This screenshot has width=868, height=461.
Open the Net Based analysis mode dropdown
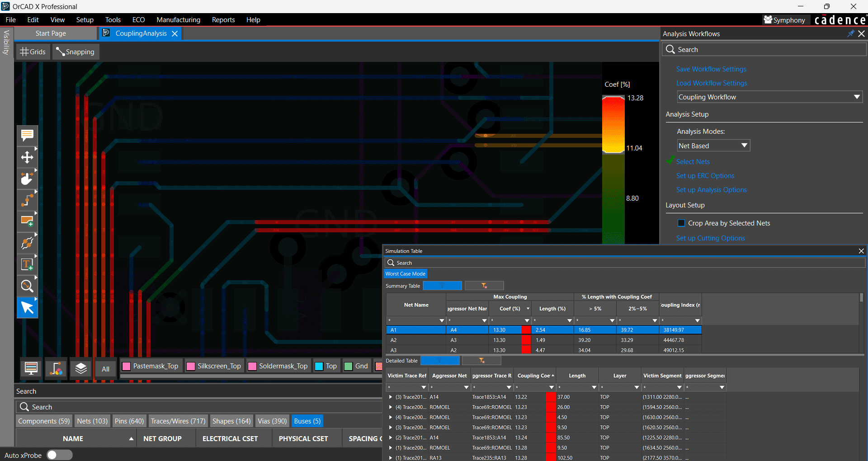713,146
